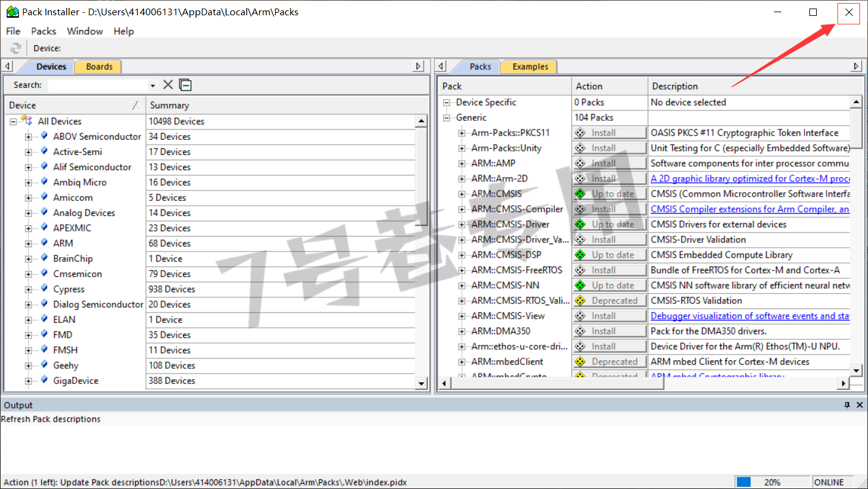Open the Arm-2D graphic library description link
This screenshot has width=868, height=489.
point(750,178)
